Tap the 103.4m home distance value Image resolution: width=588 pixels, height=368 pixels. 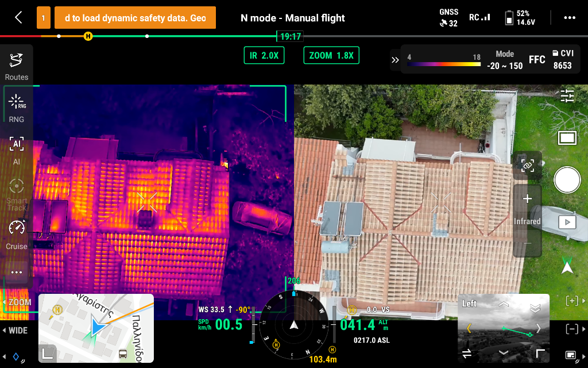click(x=323, y=359)
